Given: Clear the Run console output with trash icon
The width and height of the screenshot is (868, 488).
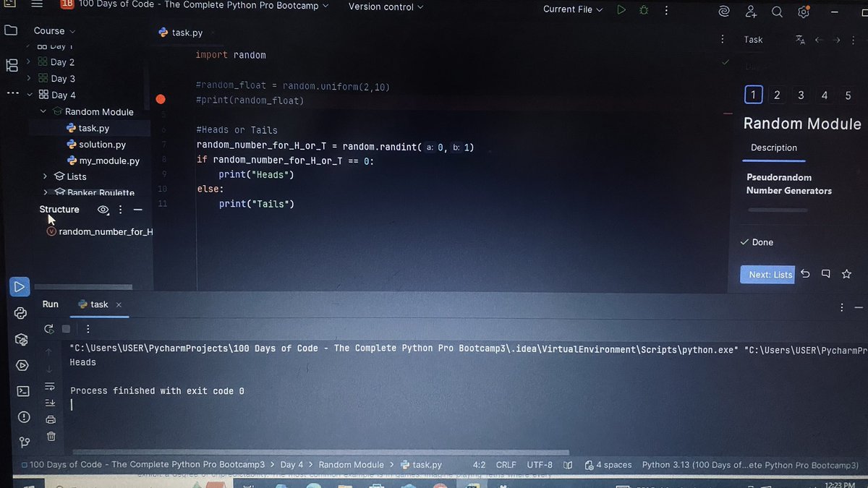Looking at the screenshot, I should [x=50, y=437].
